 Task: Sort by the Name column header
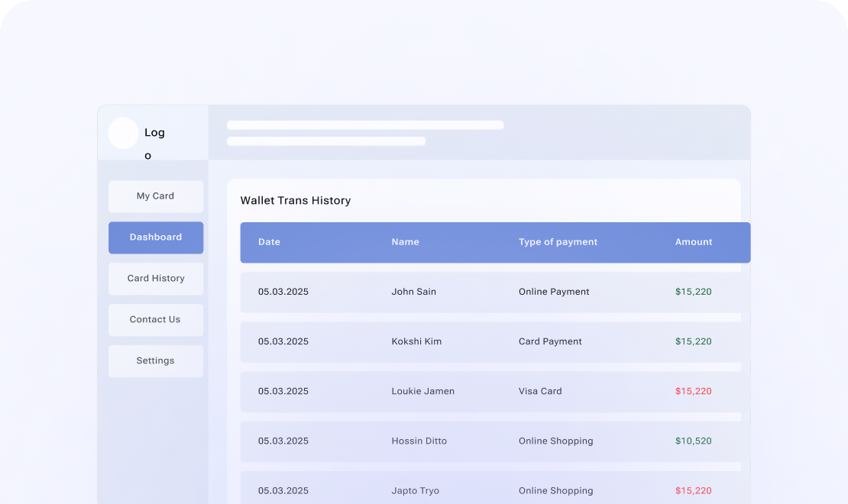(x=405, y=242)
